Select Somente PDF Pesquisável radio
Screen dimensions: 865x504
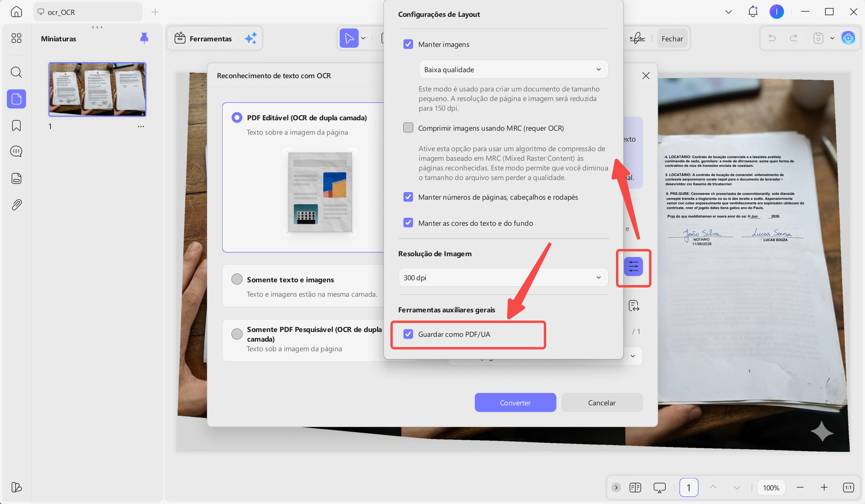coord(237,334)
